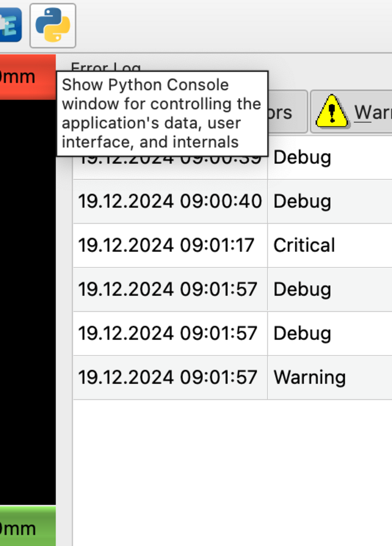
Task: Click the Show Python Console tooltip
Action: pos(162,113)
